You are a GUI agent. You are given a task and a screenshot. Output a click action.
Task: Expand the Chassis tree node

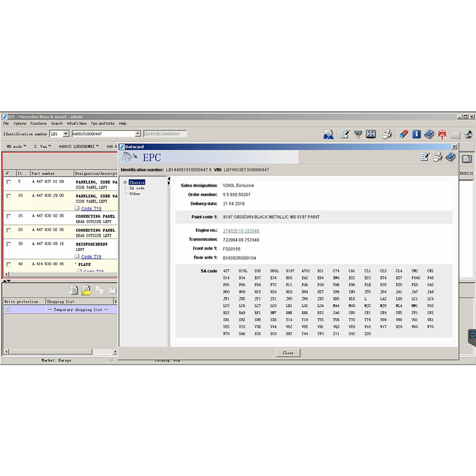125,182
